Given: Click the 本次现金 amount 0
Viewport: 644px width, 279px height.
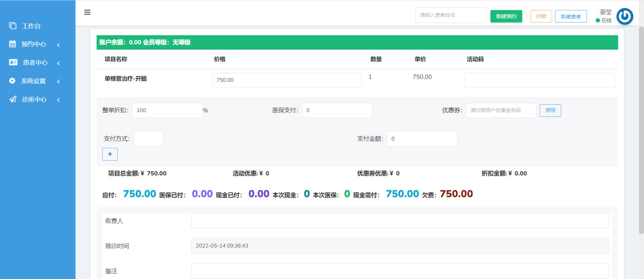Looking at the screenshot, I should [307, 194].
